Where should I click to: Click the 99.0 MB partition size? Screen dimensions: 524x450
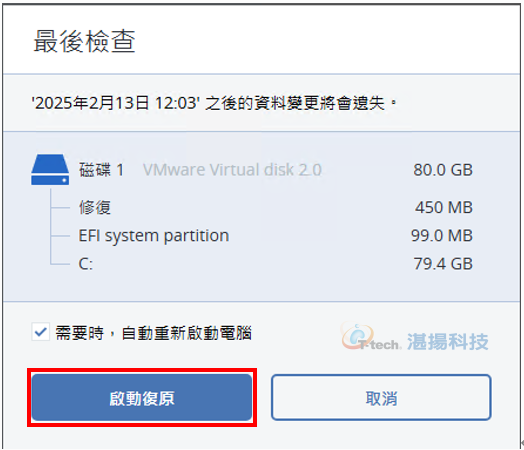coord(442,236)
